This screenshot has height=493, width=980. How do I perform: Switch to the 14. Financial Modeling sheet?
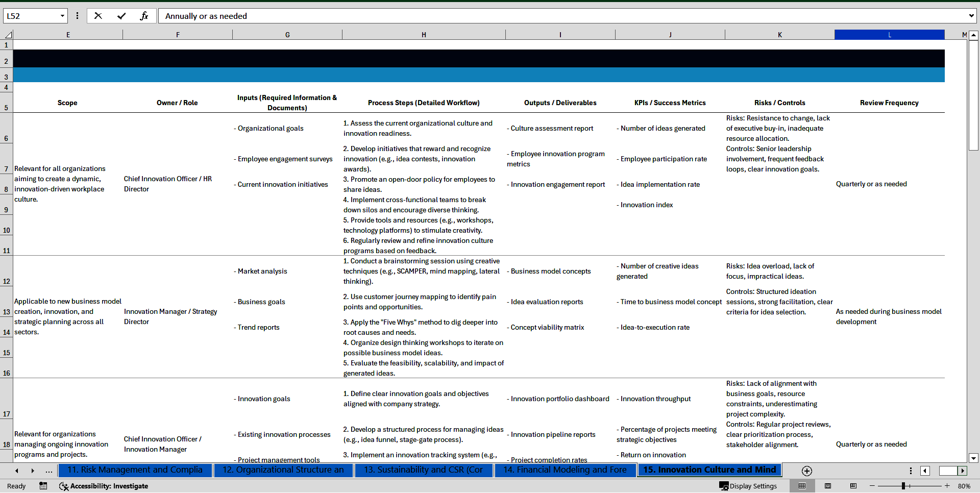tap(565, 470)
